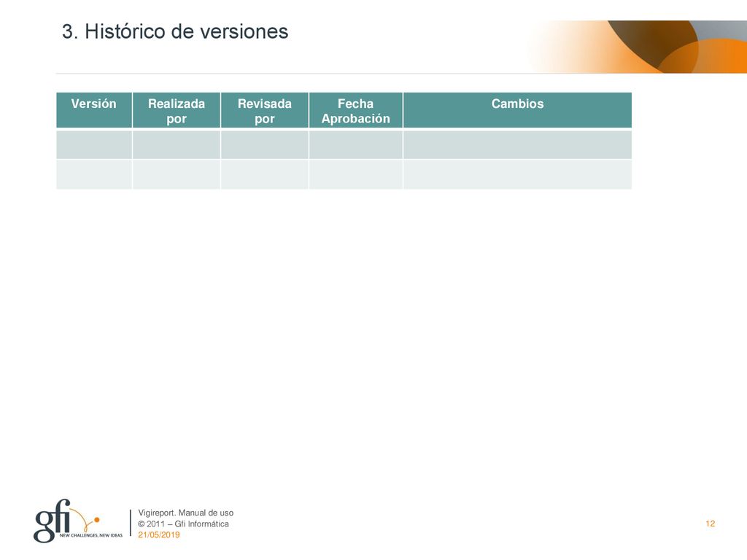
Task: Click the page number "12"
Action: (x=711, y=524)
